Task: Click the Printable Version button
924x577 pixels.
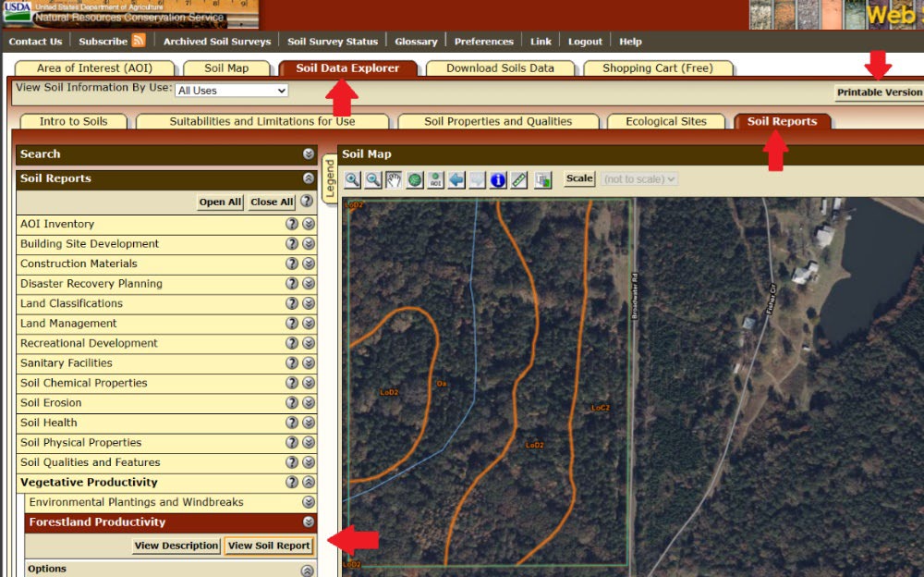Action: point(879,92)
